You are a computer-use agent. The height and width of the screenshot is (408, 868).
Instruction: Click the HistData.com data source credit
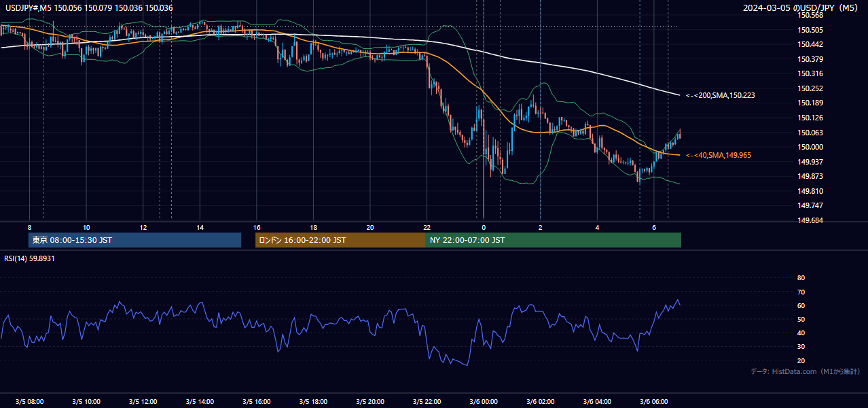(806, 371)
